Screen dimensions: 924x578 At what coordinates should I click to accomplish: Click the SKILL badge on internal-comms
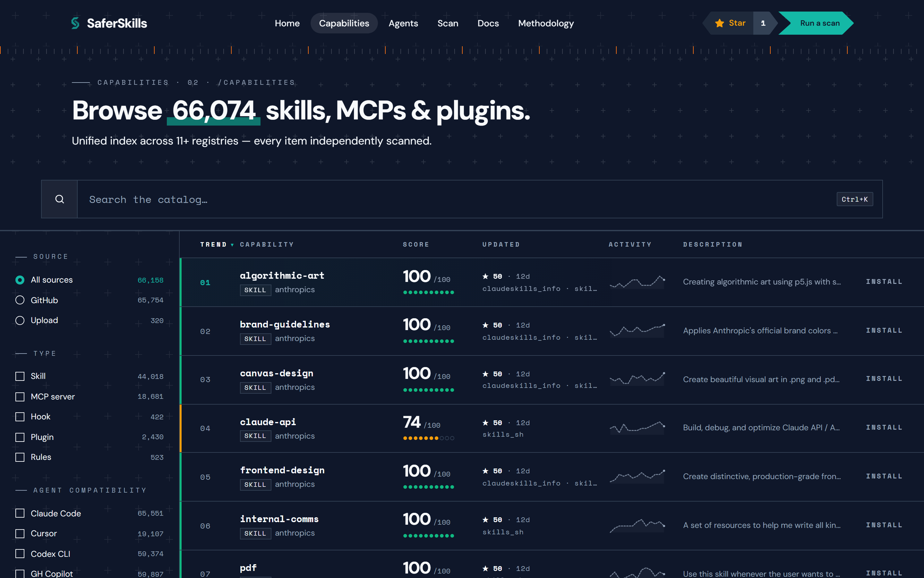click(255, 533)
